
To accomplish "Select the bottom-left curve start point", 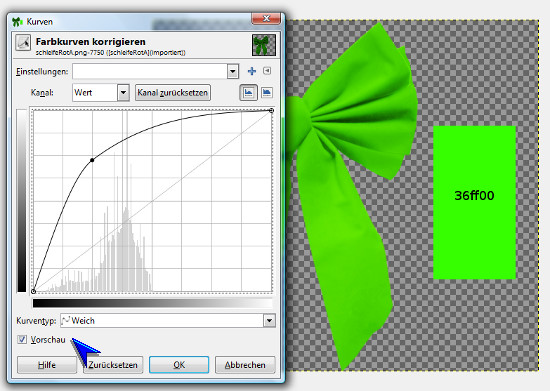I will click(33, 291).
